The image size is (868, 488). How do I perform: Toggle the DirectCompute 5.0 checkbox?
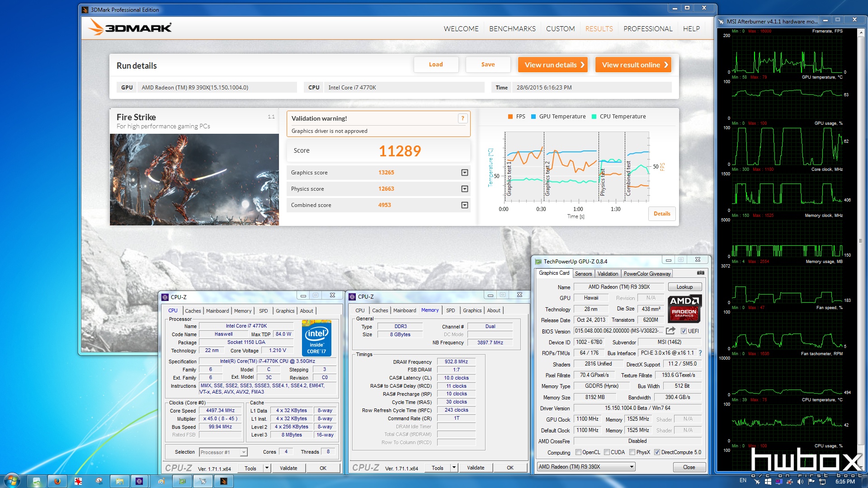(657, 452)
